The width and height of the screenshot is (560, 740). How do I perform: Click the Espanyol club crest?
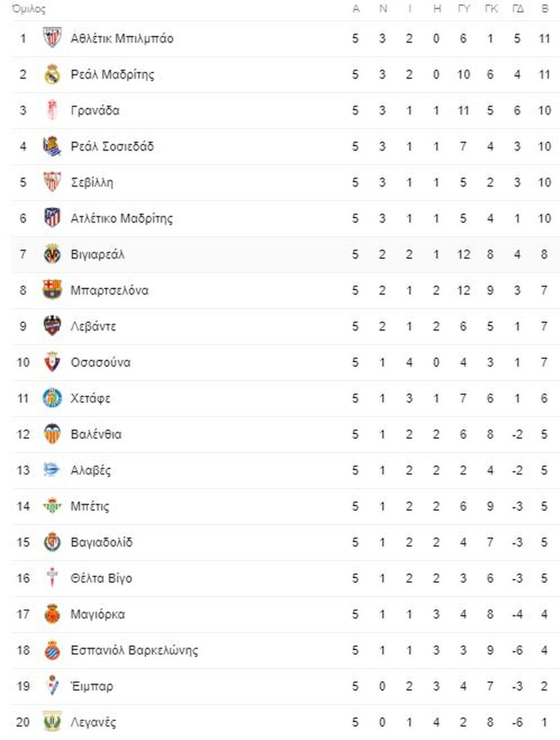(52, 650)
